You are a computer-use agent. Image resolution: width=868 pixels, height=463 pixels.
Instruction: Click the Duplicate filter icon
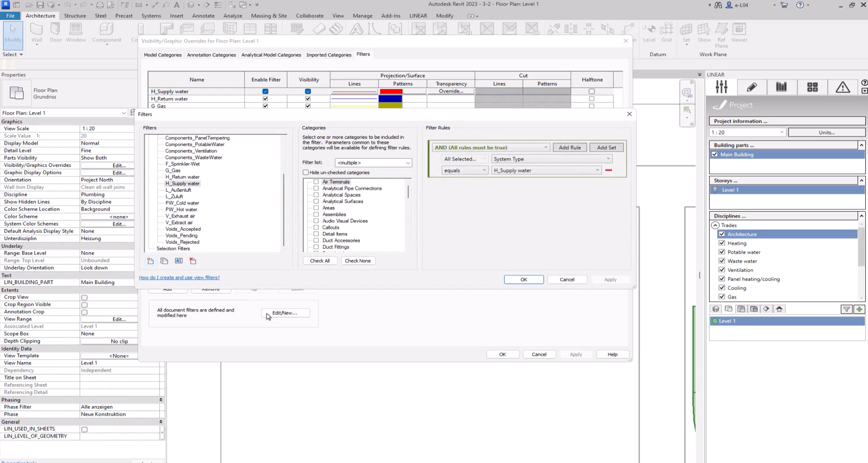click(x=164, y=261)
